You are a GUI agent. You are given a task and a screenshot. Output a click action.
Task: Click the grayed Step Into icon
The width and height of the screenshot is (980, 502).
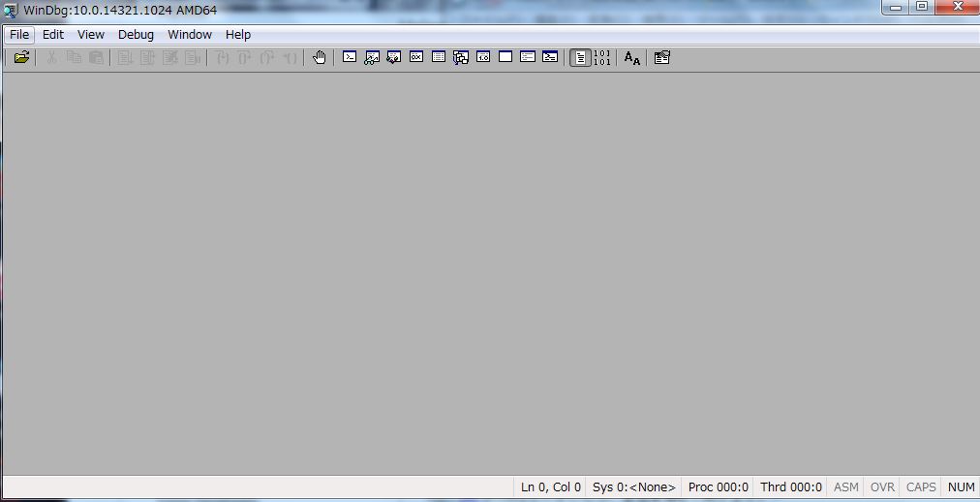pos(222,57)
